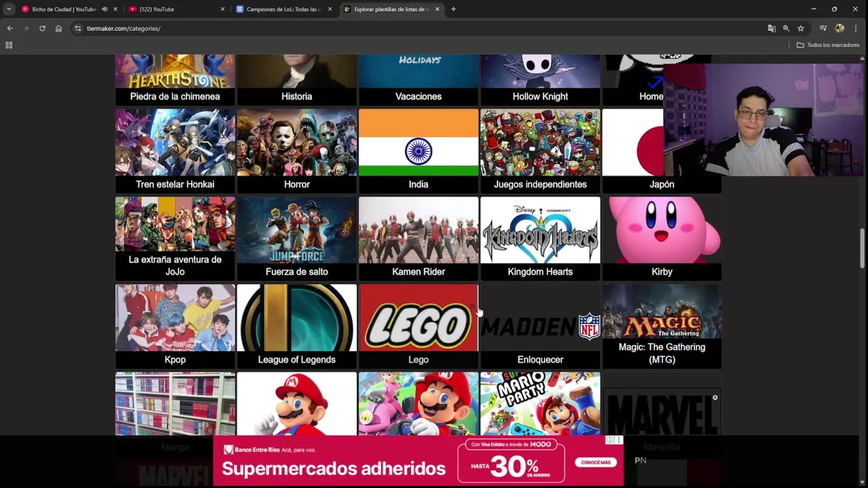
Task: Open the Enloquecer Madden NFL category
Action: (x=540, y=326)
